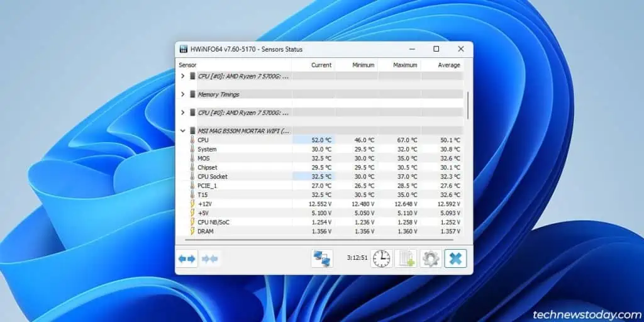Screen dimensions: 644x322
Task: Click the thermometer icon beside System
Action: point(192,149)
